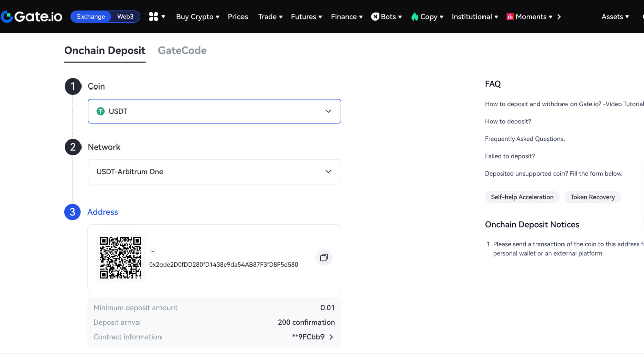Switch to Web3 mode toggle
The height and width of the screenshot is (357, 644).
125,17
